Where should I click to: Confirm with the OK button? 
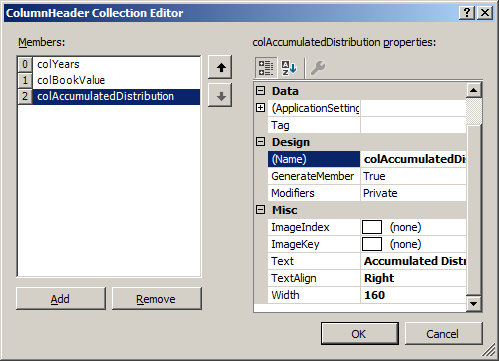[x=360, y=333]
